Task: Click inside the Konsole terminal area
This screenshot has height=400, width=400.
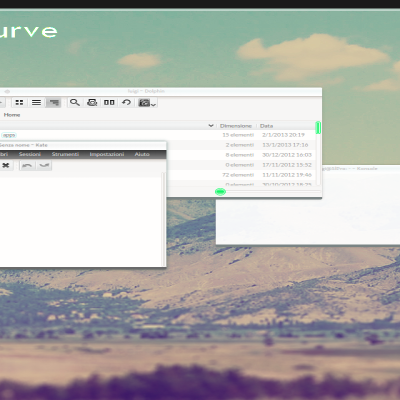Action: click(308, 221)
